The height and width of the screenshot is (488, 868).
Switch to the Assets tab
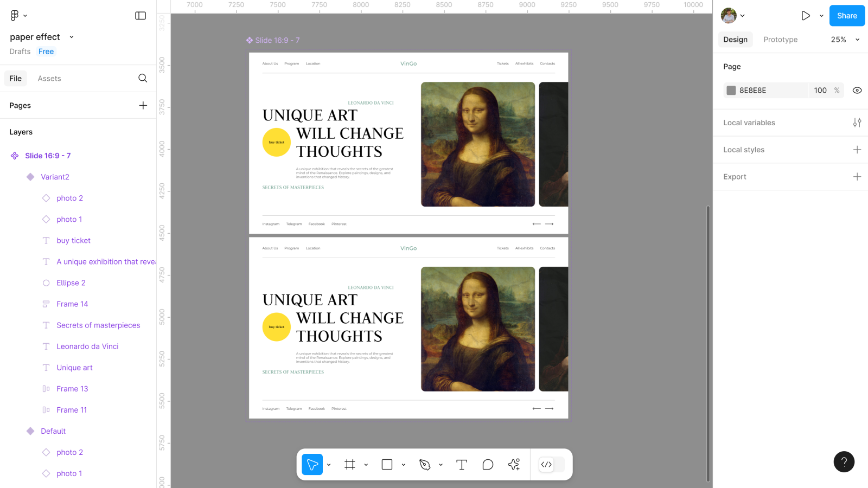click(x=49, y=79)
